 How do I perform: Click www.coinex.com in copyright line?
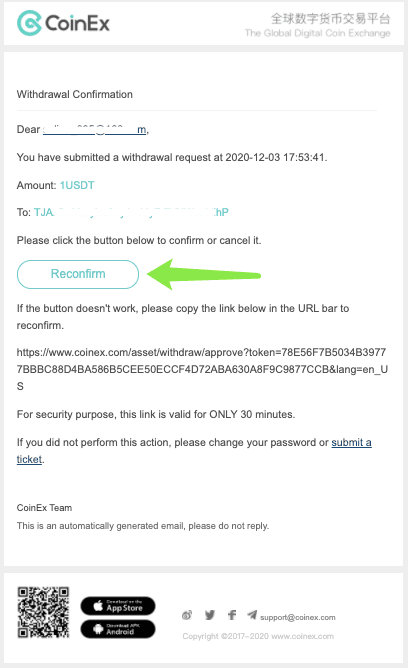(x=302, y=636)
